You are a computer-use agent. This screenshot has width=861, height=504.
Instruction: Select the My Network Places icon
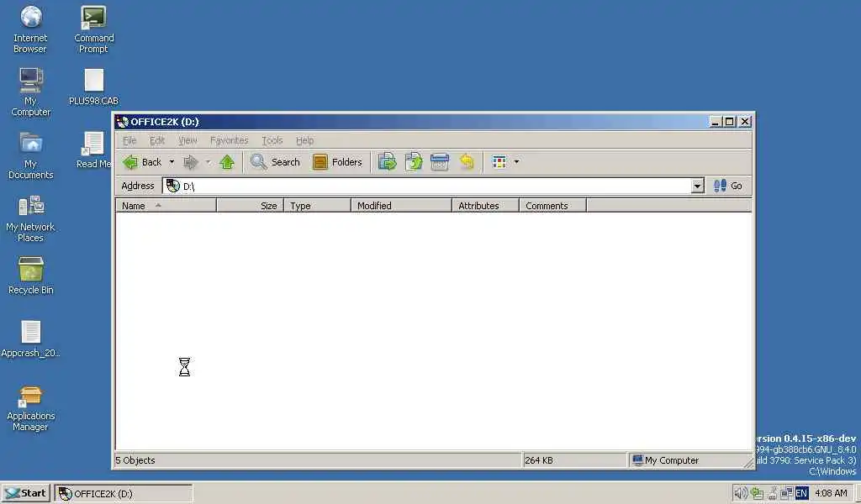click(x=31, y=218)
